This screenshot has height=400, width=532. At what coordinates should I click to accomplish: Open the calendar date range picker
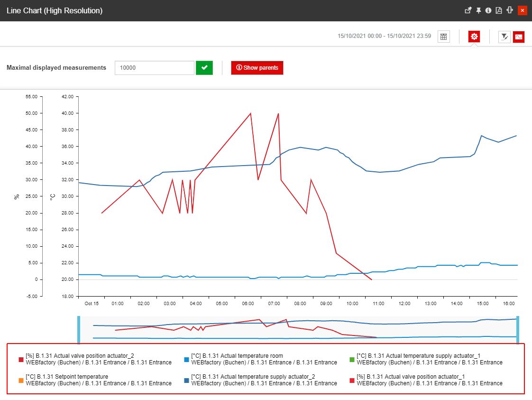coord(443,37)
